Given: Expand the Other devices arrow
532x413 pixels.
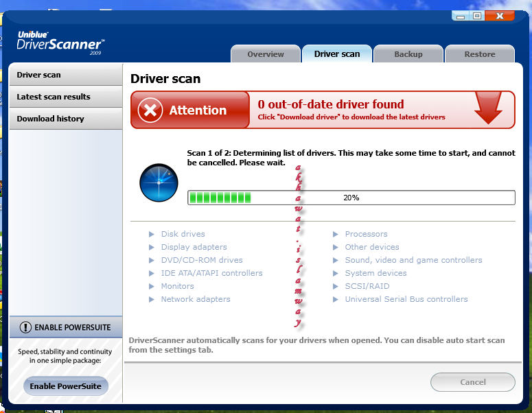Looking at the screenshot, I should tap(335, 247).
